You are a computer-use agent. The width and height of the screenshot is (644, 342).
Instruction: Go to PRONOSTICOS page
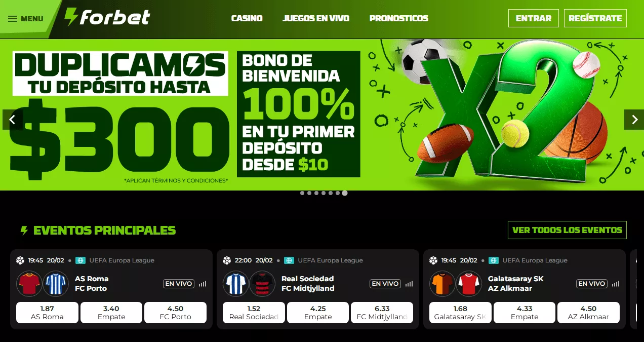399,18
